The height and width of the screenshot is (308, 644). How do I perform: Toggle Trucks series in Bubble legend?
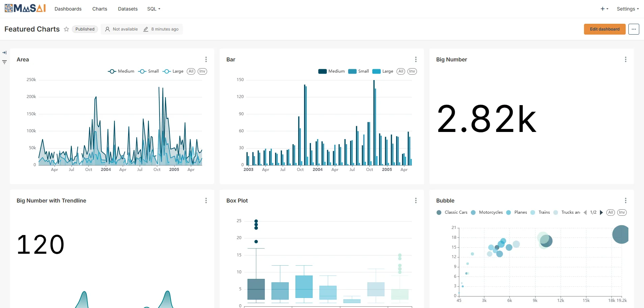(x=567, y=212)
